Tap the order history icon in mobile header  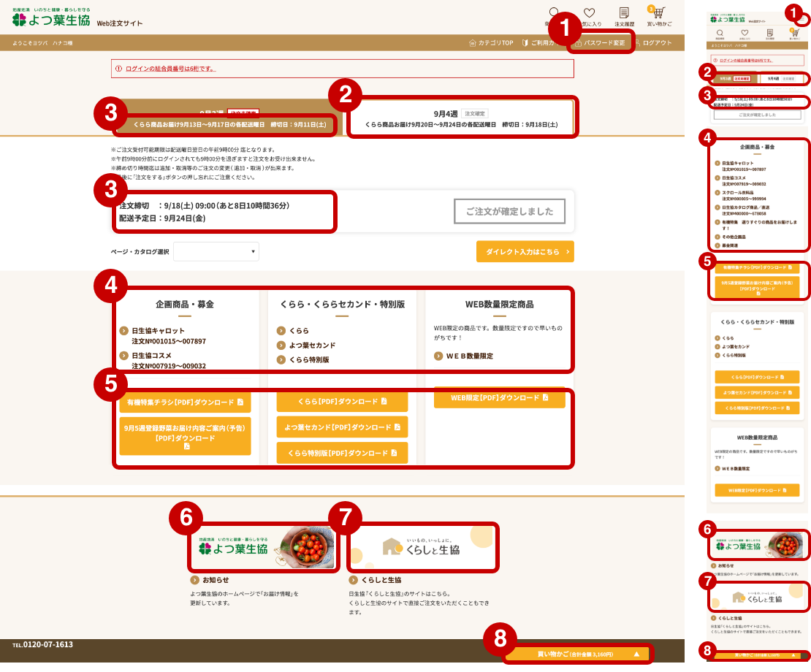pos(769,34)
